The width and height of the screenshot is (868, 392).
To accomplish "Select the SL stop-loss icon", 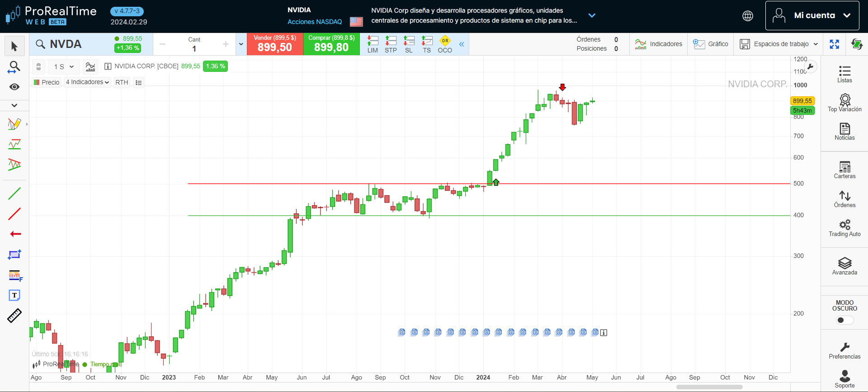I will pyautogui.click(x=409, y=44).
